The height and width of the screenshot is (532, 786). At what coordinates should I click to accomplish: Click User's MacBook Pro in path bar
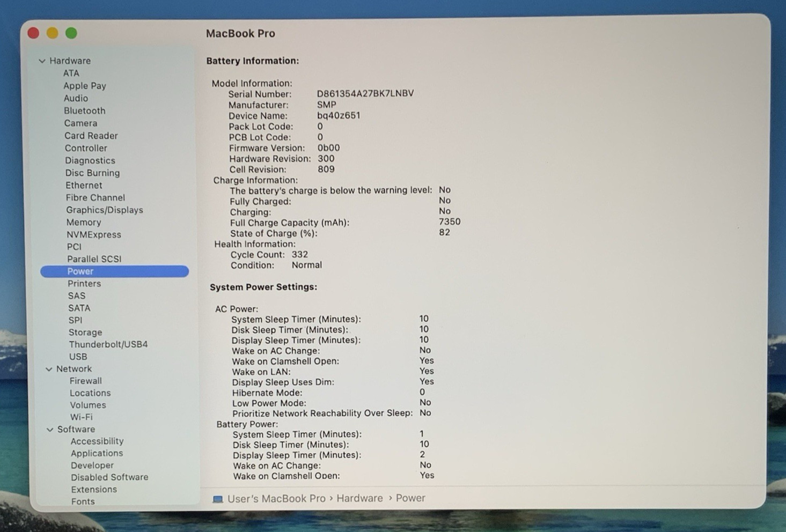point(276,499)
